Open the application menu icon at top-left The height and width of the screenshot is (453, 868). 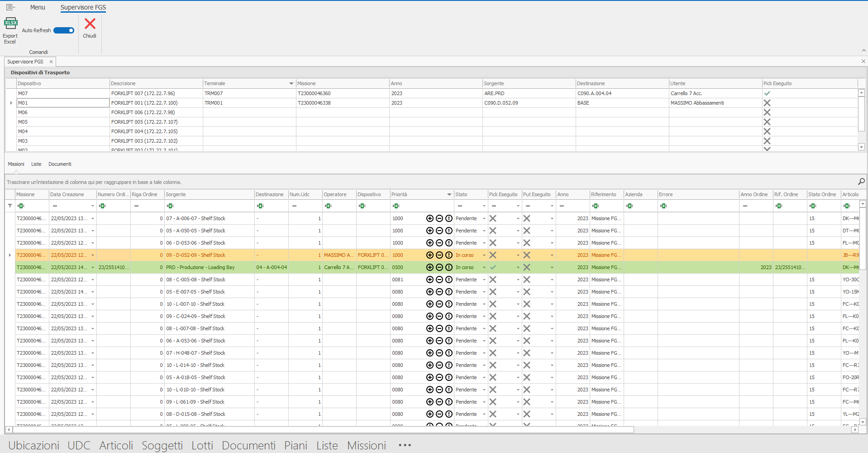pyautogui.click(x=10, y=7)
